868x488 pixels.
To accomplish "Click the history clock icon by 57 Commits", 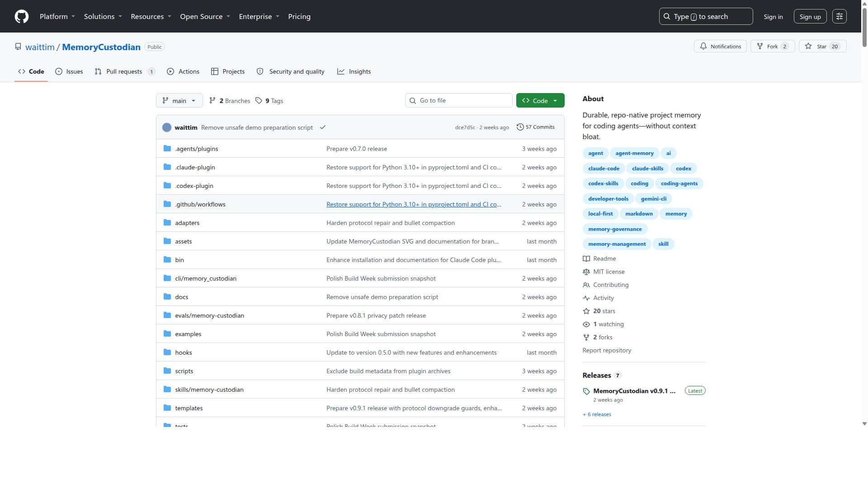I will [x=520, y=127].
